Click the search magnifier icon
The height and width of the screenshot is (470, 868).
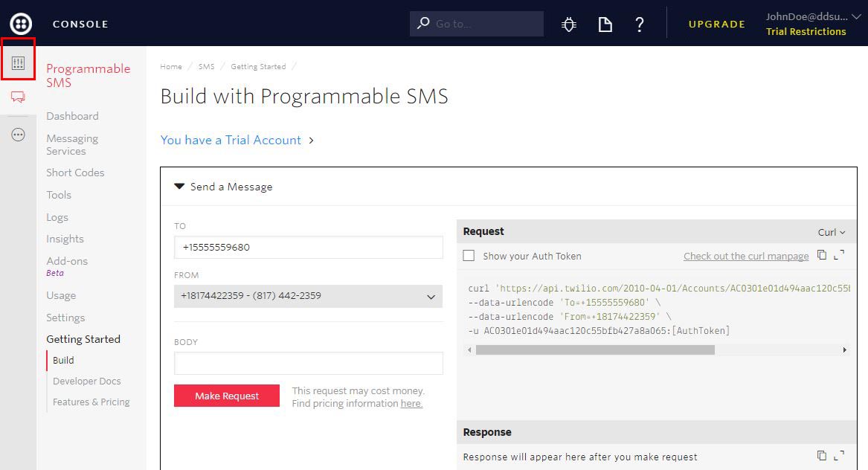(423, 23)
